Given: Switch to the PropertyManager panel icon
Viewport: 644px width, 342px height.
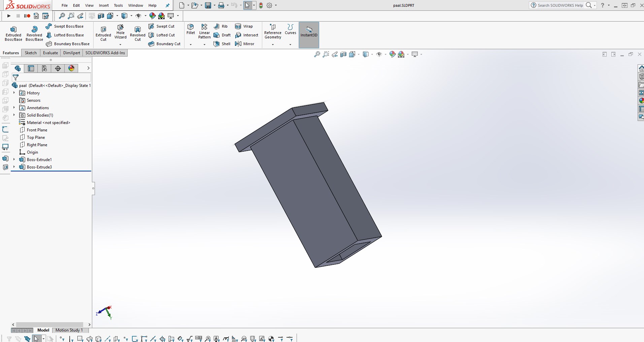Looking at the screenshot, I should (31, 68).
